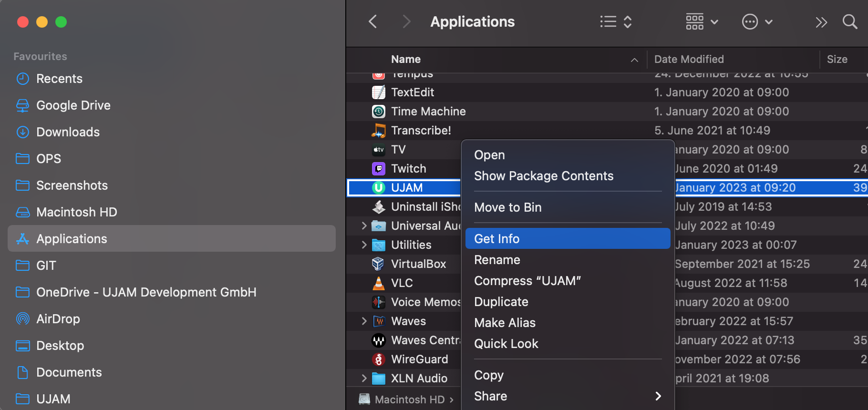Select Applications in the sidebar
Screen dimensions: 868x410
pos(172,239)
